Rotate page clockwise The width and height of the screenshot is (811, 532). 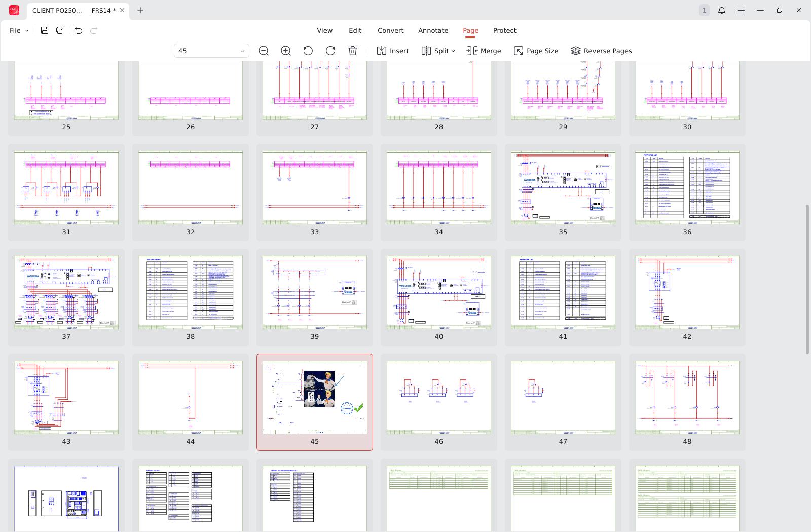click(x=330, y=51)
